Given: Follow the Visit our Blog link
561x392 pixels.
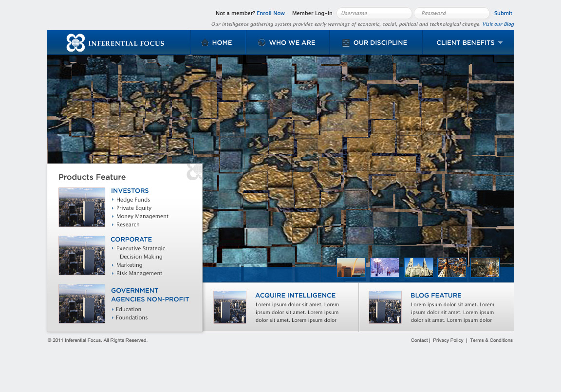Looking at the screenshot, I should coord(498,24).
